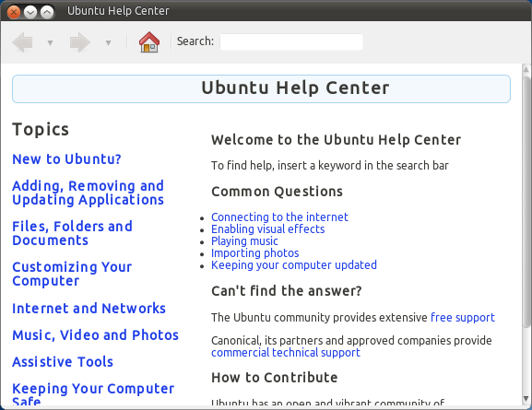Focus the Search input field
532x410 pixels.
click(291, 41)
